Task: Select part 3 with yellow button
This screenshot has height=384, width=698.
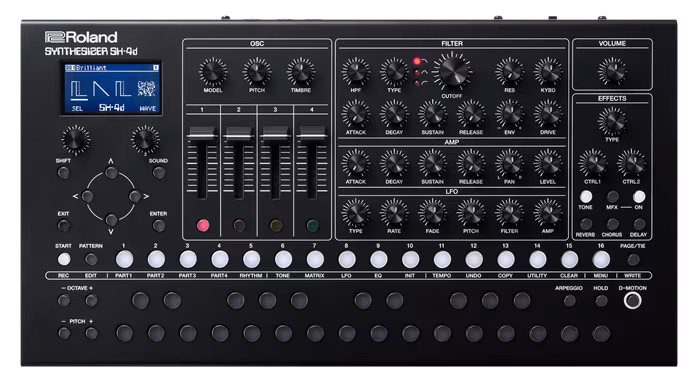Action: [x=276, y=226]
